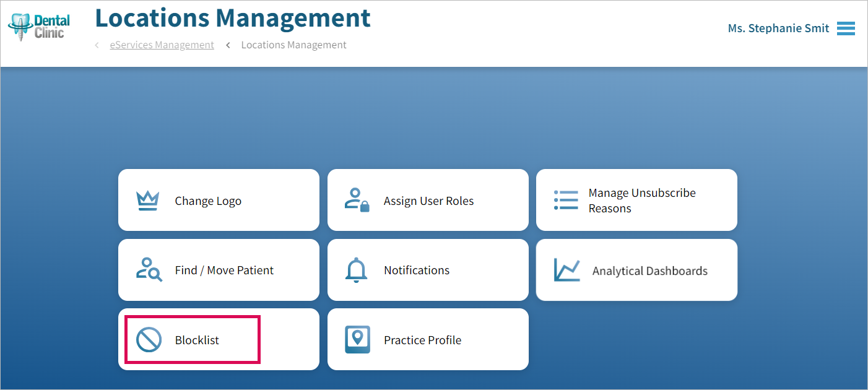Open the hamburger menu at top right
Image resolution: width=868 pixels, height=390 pixels.
(846, 28)
